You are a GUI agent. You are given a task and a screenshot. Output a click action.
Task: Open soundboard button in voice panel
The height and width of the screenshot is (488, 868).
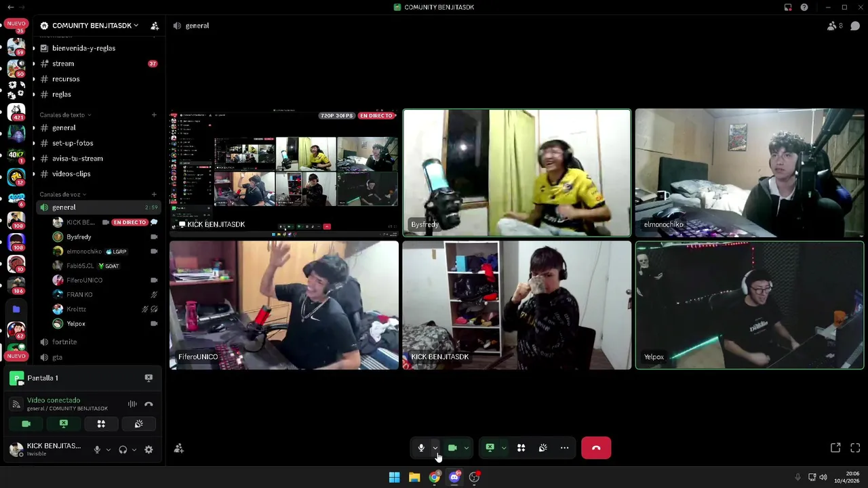coord(139,424)
